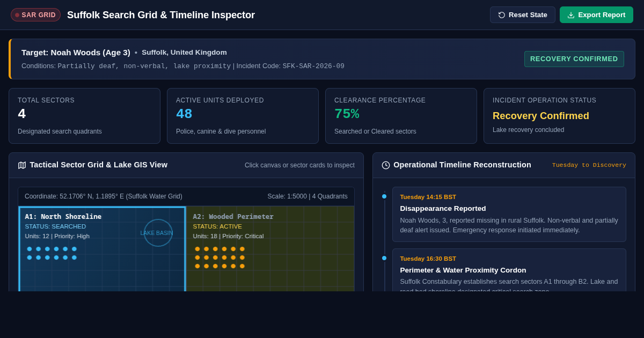Click the SAR GRID badge
This screenshot has width=644, height=338.
[35, 15]
